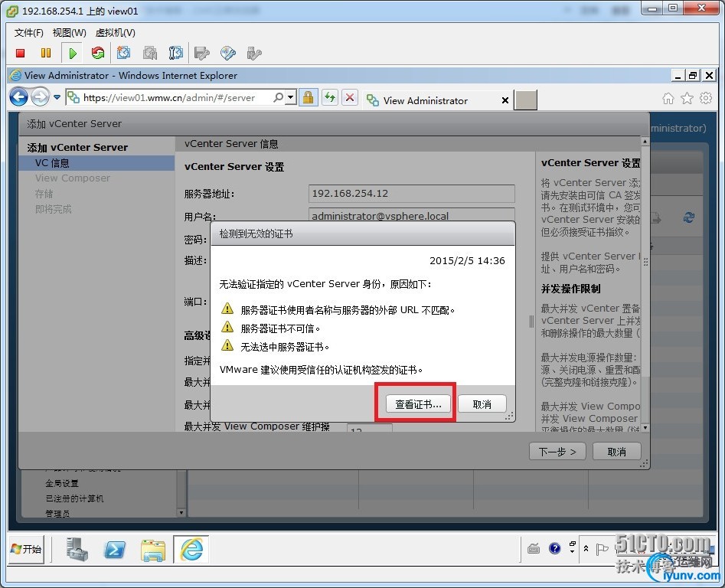Select VC 信息 step
The height and width of the screenshot is (588, 725).
(96, 163)
